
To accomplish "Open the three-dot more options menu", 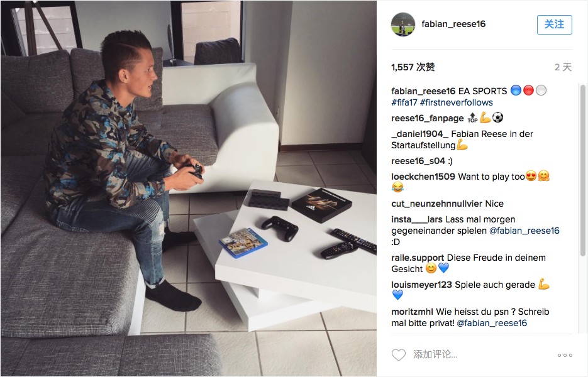I will (x=565, y=355).
